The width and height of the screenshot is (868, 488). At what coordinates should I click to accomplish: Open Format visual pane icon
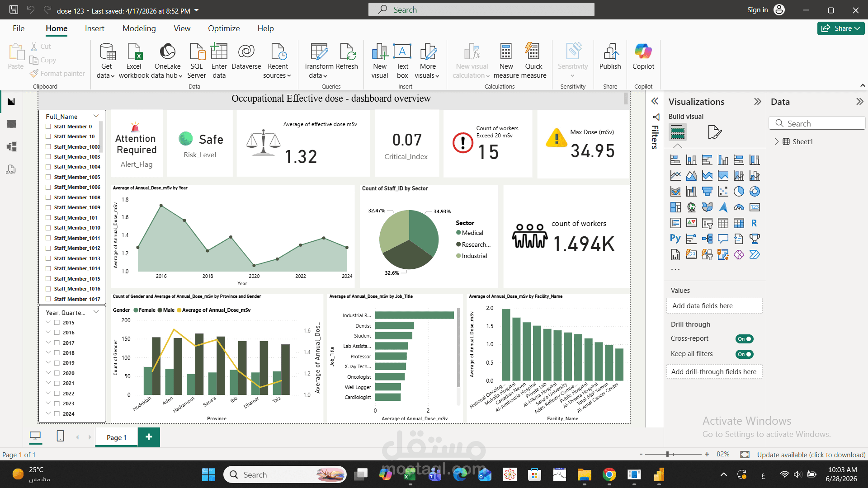(x=714, y=132)
